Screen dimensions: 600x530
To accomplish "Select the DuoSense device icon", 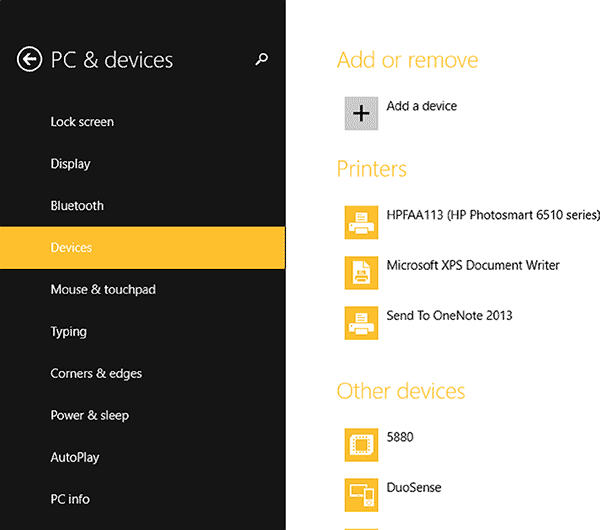I will point(362,494).
